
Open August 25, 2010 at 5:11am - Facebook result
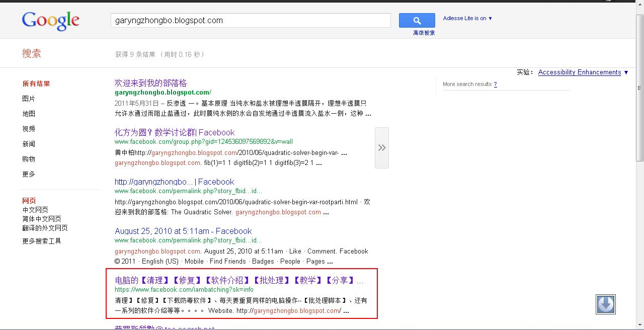(x=183, y=231)
